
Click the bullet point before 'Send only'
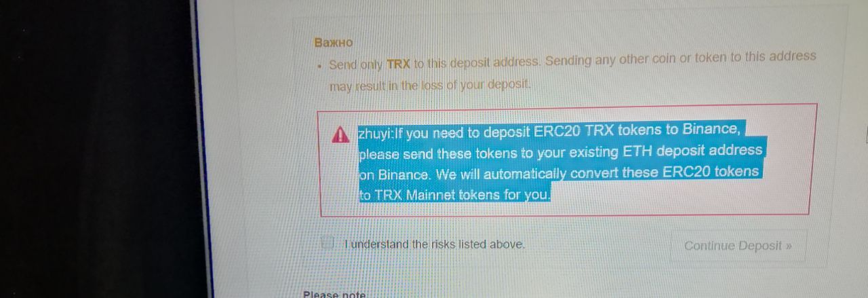point(319,67)
